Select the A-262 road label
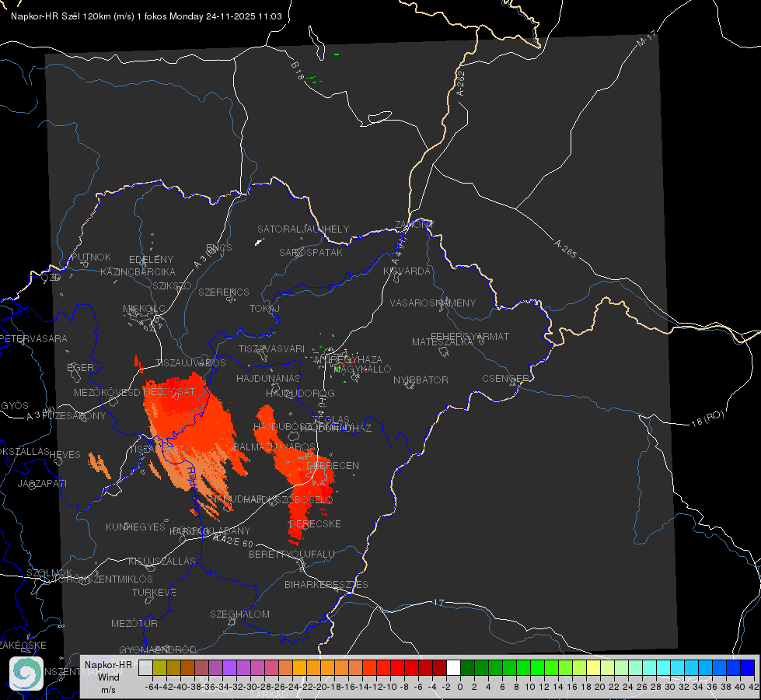The image size is (761, 700). point(461,83)
